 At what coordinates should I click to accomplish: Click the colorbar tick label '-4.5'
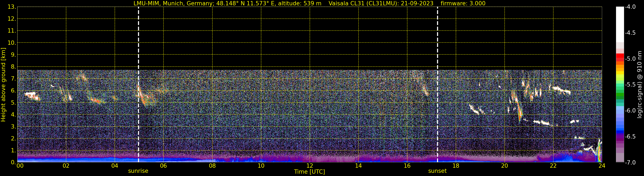click(x=630, y=33)
